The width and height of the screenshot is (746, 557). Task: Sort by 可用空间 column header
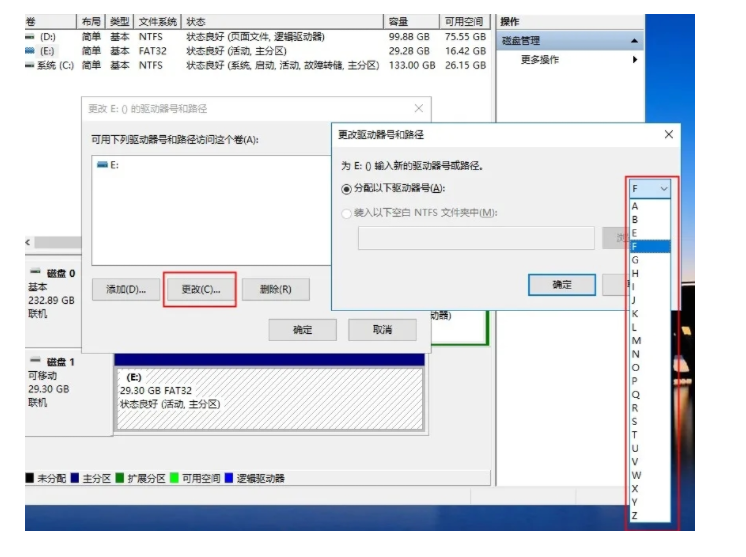tap(465, 21)
